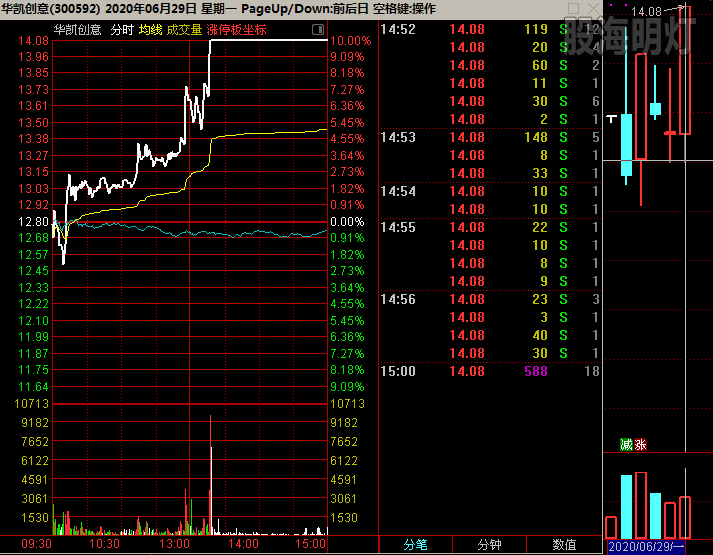The image size is (713, 555).
Task: Click the tallest volume spike in the intraday chart
Action: click(211, 475)
